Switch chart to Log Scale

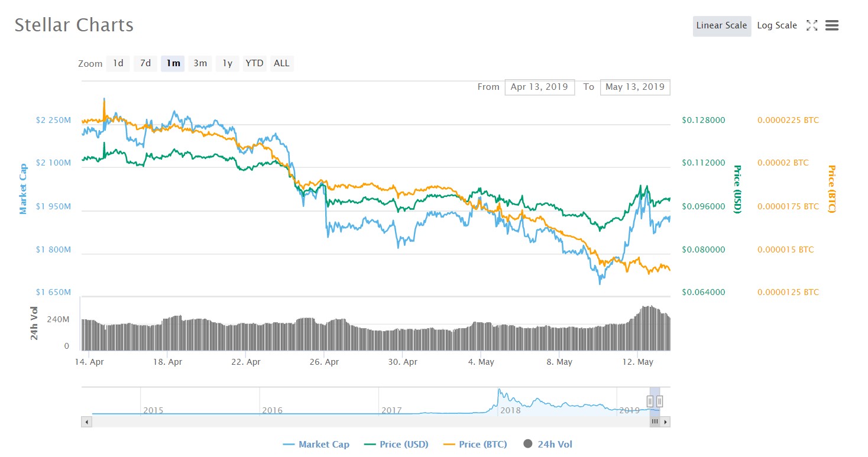click(777, 26)
